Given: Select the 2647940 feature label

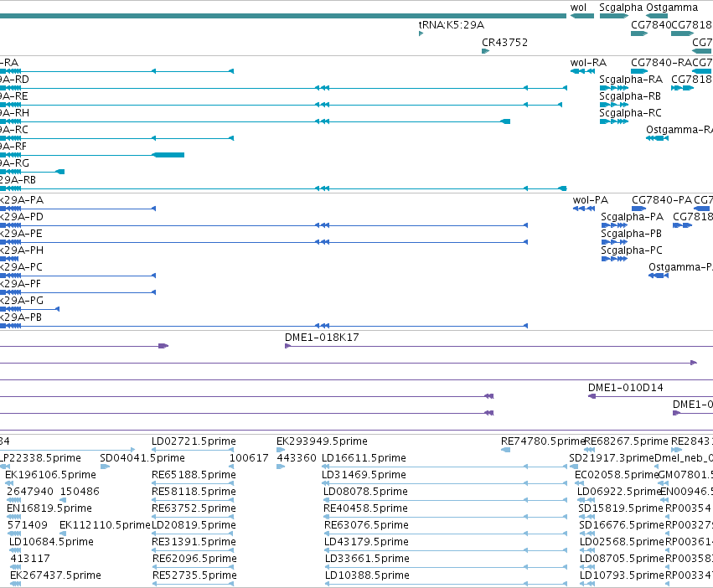Looking at the screenshot, I should [x=30, y=492].
